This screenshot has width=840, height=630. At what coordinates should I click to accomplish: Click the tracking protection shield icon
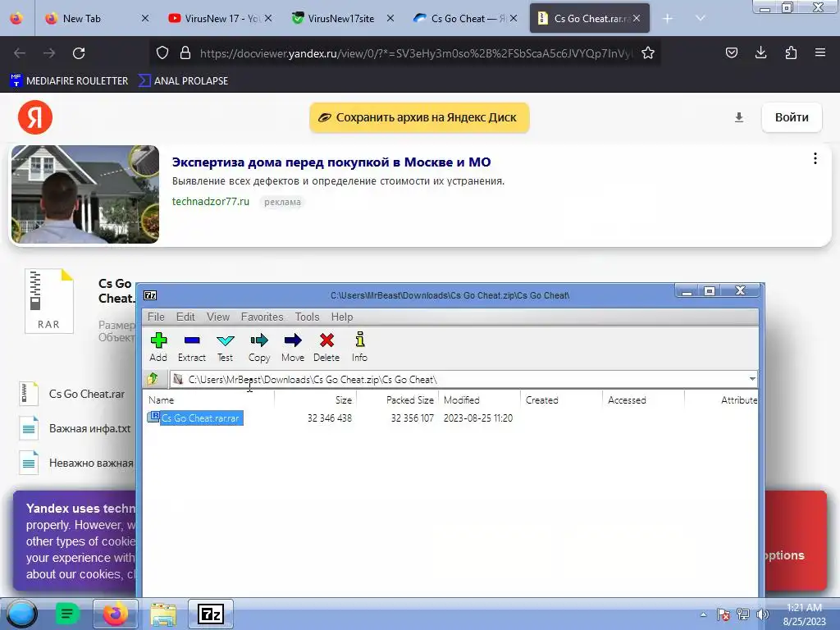pyautogui.click(x=162, y=53)
